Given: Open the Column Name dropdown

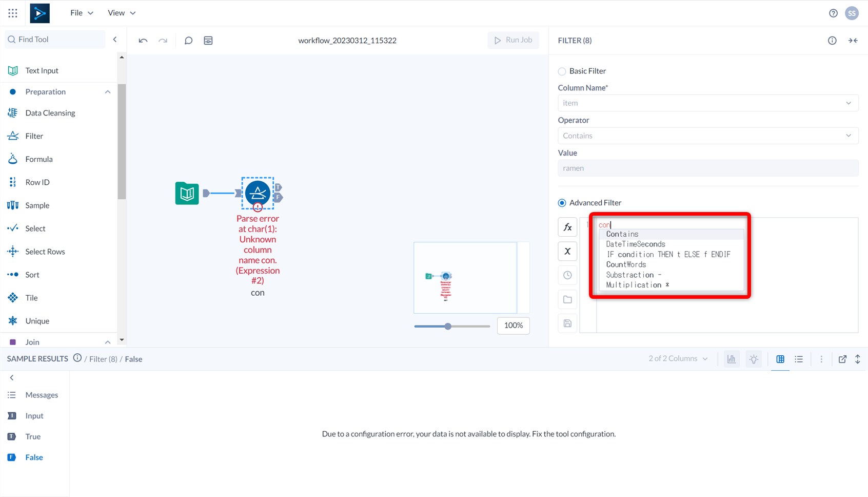Looking at the screenshot, I should (707, 103).
